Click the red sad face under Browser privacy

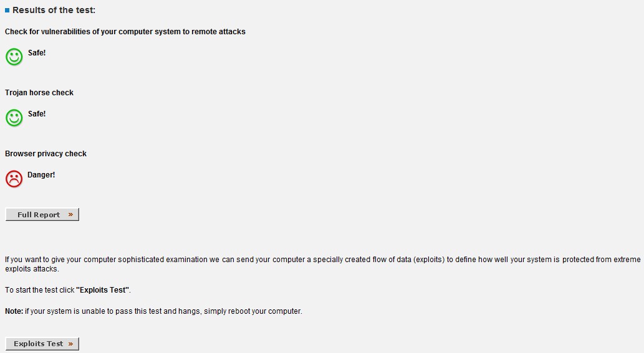point(14,179)
